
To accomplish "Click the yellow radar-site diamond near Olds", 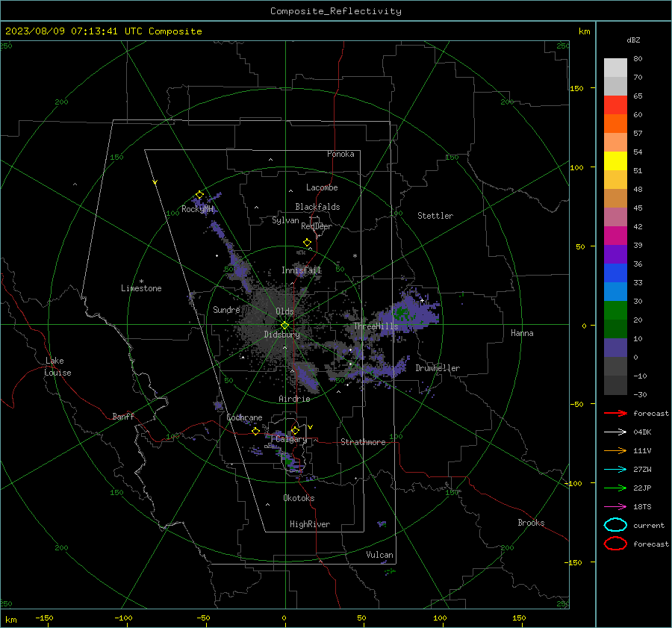I will pyautogui.click(x=284, y=326).
